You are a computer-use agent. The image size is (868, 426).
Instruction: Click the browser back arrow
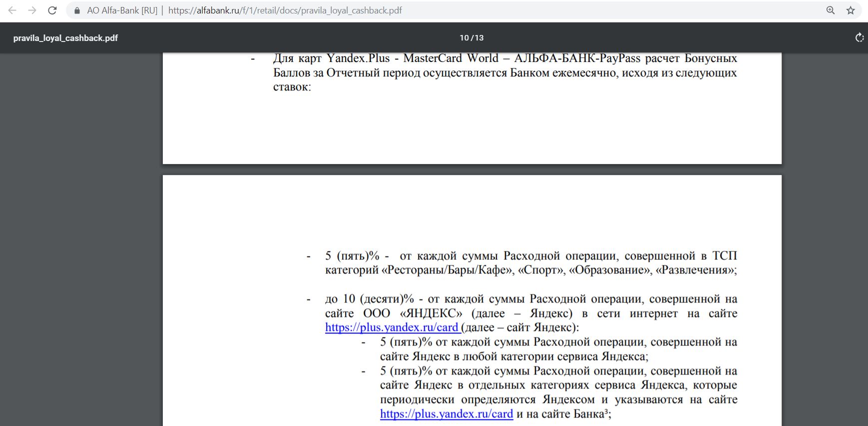coord(12,10)
